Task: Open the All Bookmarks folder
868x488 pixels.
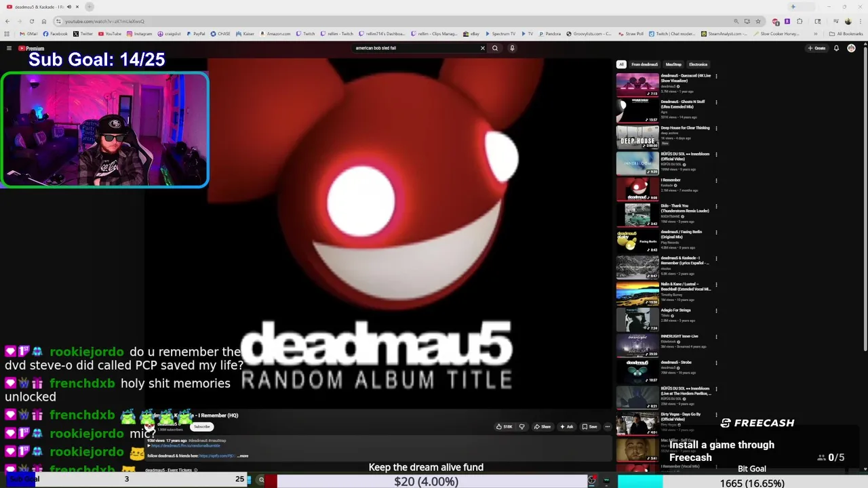Action: point(846,34)
